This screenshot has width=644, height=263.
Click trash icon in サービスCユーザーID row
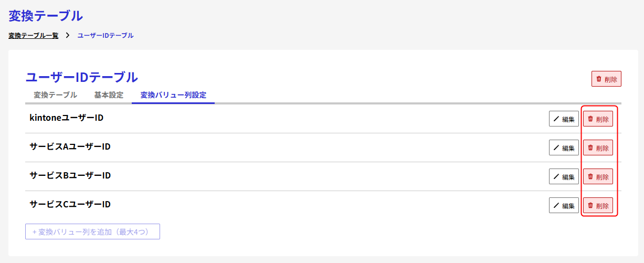tap(590, 206)
